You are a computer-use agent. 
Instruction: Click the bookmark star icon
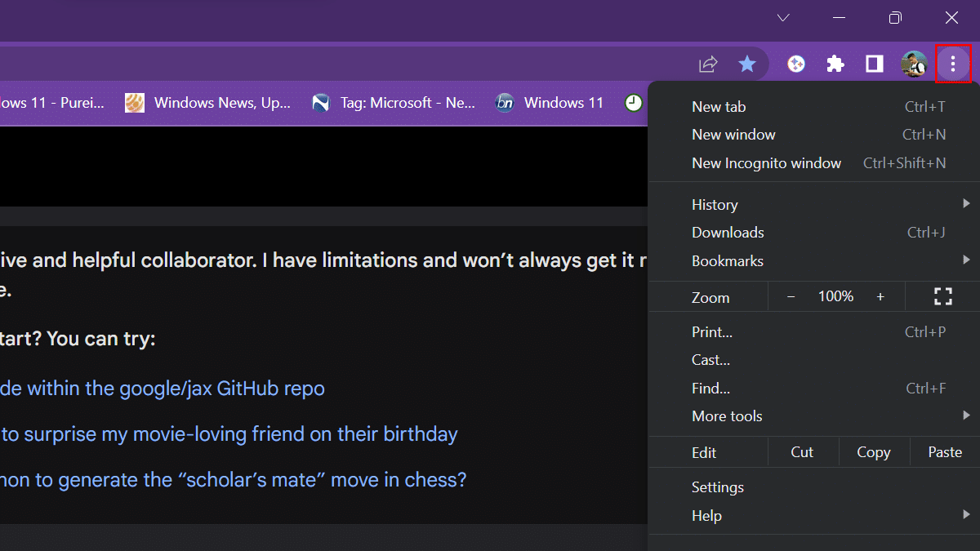[x=747, y=64]
